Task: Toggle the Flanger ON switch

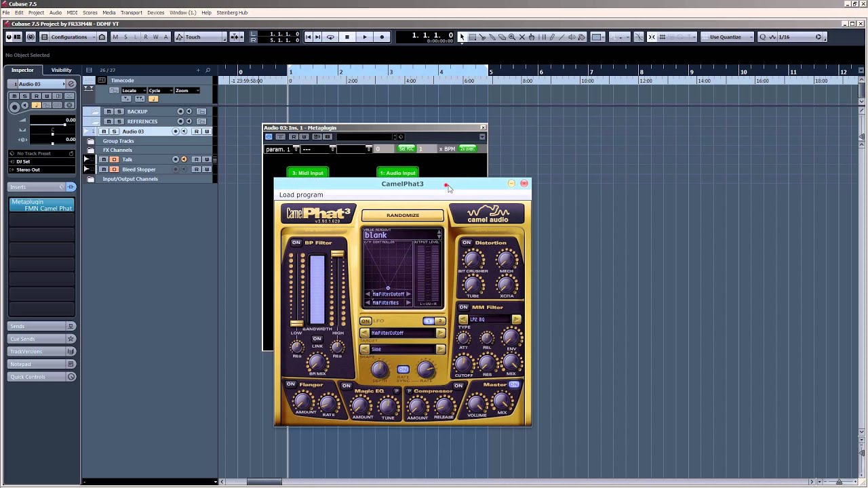Action: (x=291, y=384)
